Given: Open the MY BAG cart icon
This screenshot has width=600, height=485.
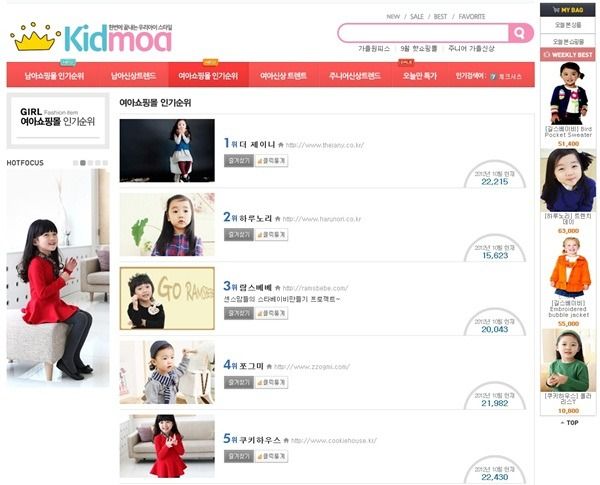Looking at the screenshot, I should 556,10.
